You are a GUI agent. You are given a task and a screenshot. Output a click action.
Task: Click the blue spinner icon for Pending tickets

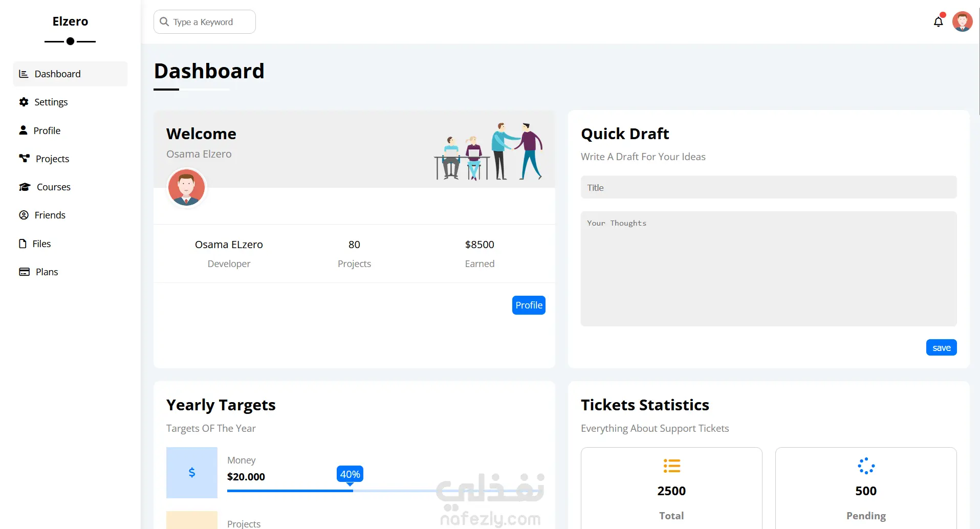[866, 466]
